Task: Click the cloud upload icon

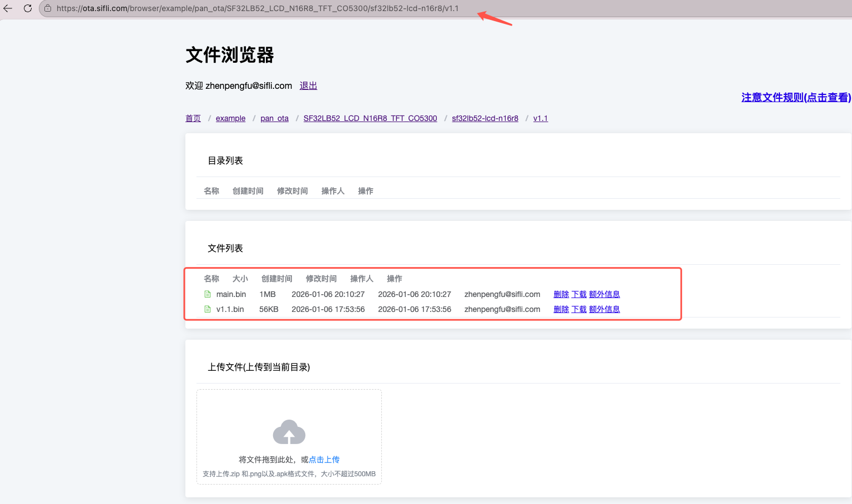Action: click(289, 432)
